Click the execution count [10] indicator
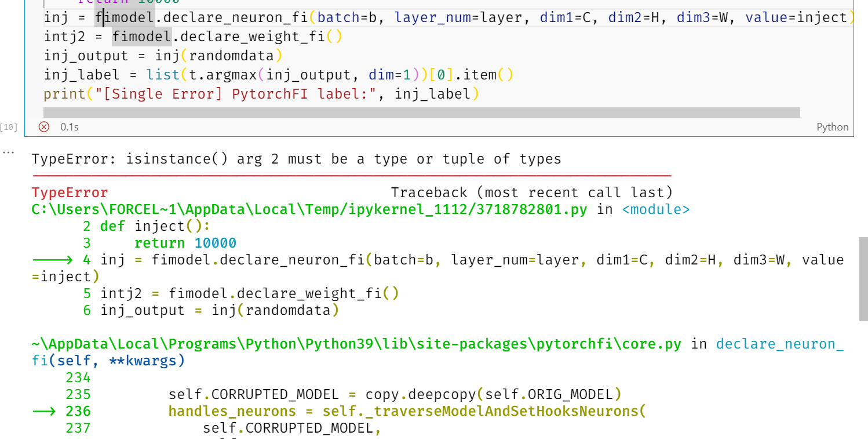 pyautogui.click(x=10, y=126)
